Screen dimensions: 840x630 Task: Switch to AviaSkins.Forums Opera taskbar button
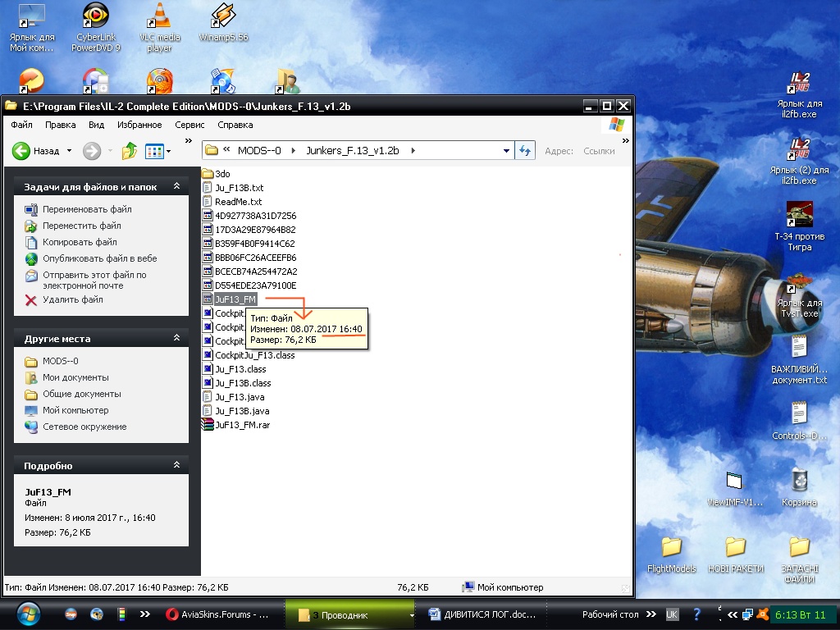click(x=217, y=614)
